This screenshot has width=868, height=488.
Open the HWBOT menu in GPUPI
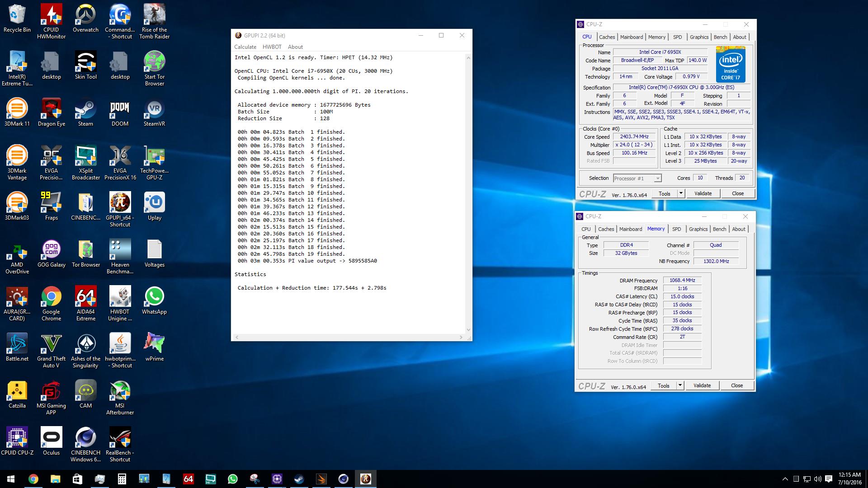272,47
